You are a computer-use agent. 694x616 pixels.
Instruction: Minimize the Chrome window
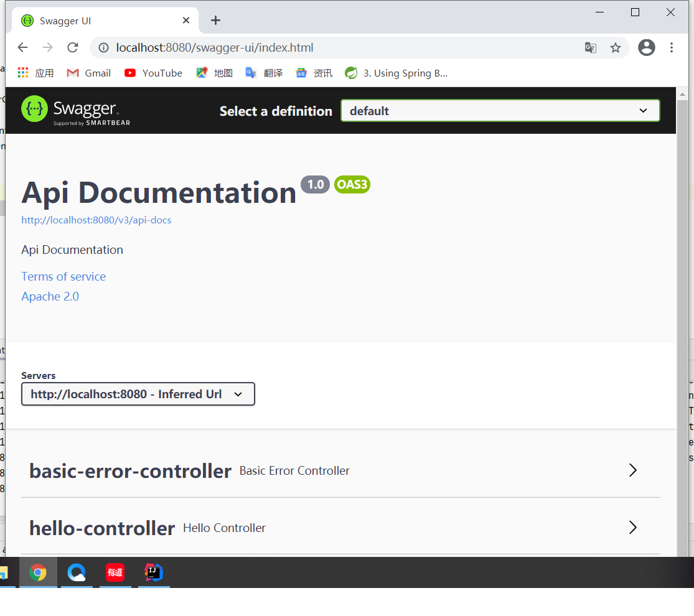click(x=600, y=12)
